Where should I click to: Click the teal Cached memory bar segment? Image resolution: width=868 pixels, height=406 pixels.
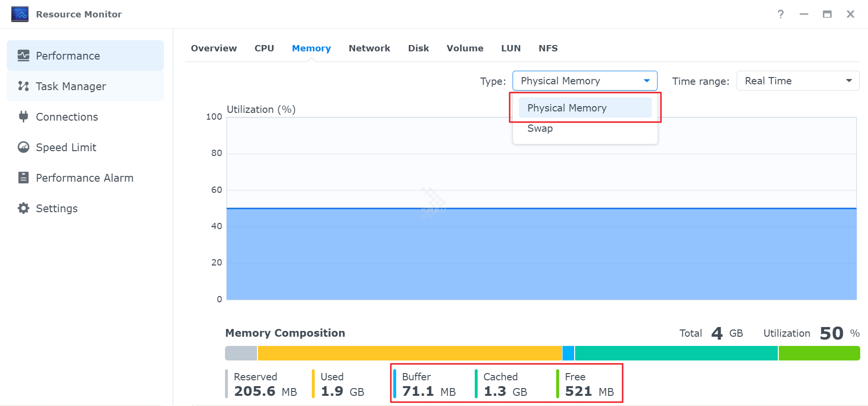[676, 353]
